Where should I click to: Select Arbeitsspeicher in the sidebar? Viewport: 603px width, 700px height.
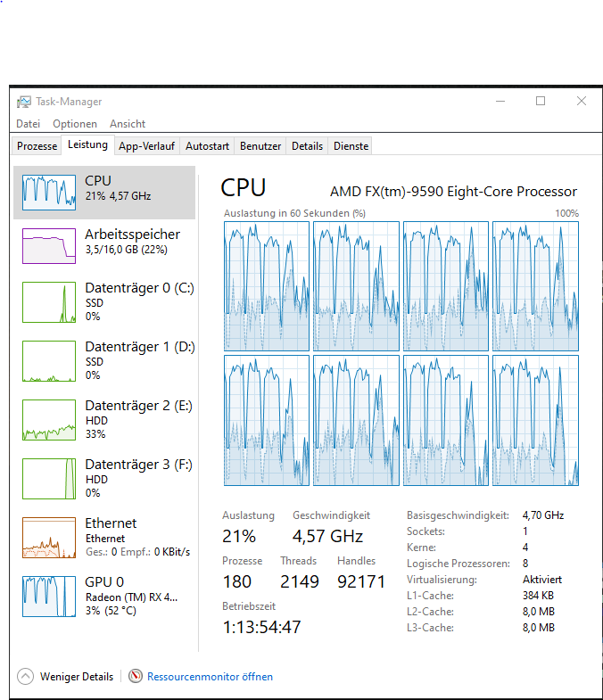104,245
